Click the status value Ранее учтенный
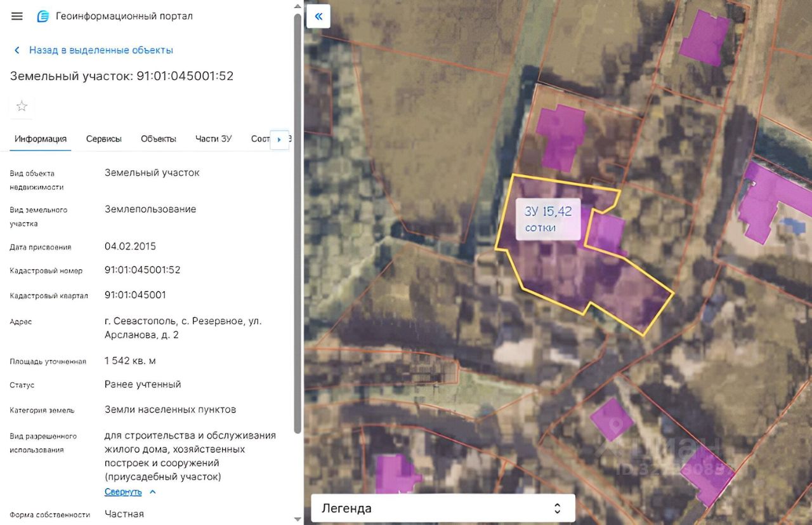 (143, 384)
